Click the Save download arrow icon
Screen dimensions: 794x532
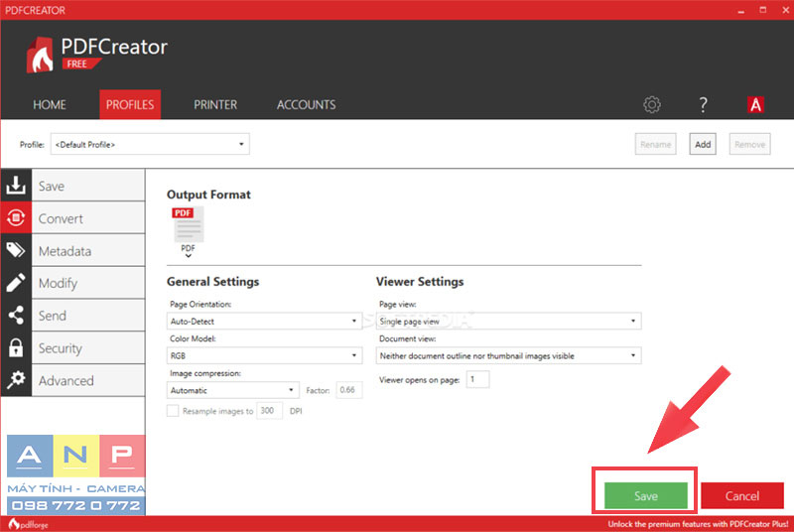coord(16,186)
